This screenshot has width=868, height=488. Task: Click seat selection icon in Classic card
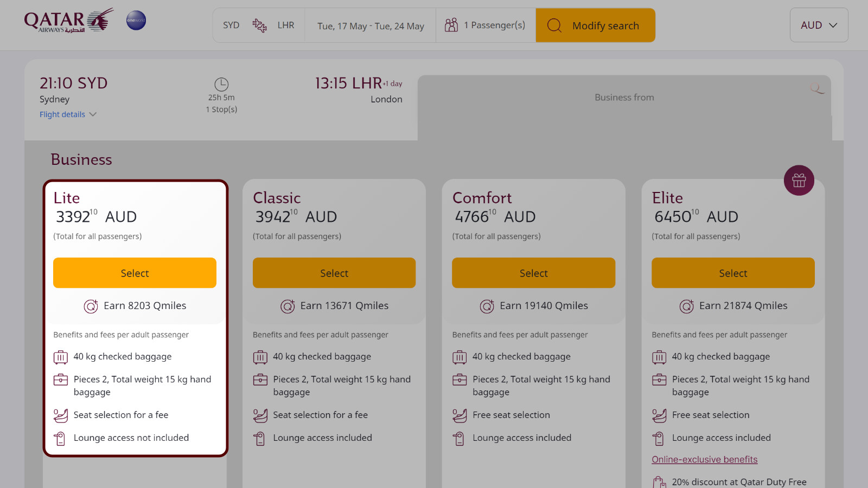[x=260, y=416]
